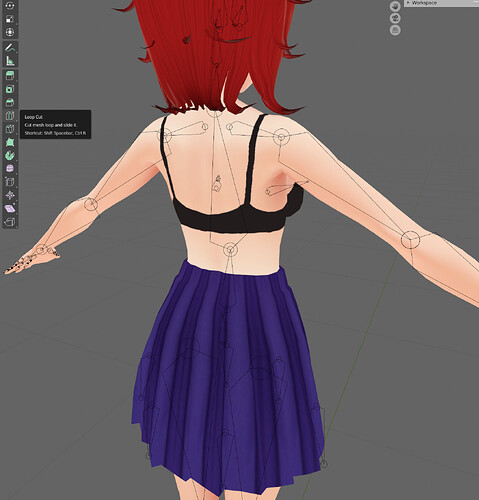Select the Rotate tool
The height and width of the screenshot is (500, 479).
[10, 6]
